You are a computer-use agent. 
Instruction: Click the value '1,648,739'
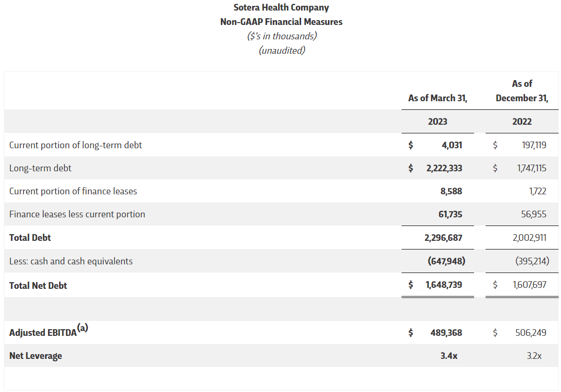coord(444,285)
